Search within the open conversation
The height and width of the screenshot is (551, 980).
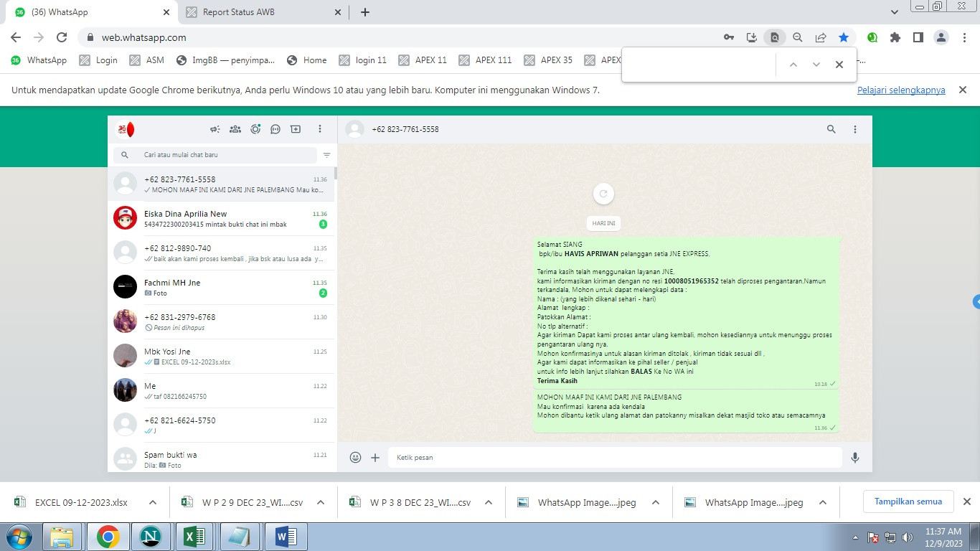point(831,129)
